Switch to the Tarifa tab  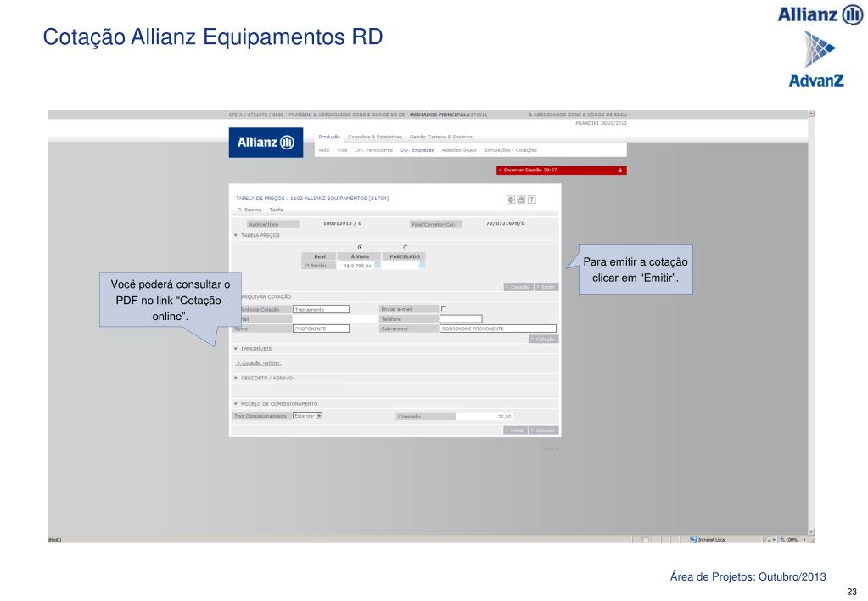[277, 210]
